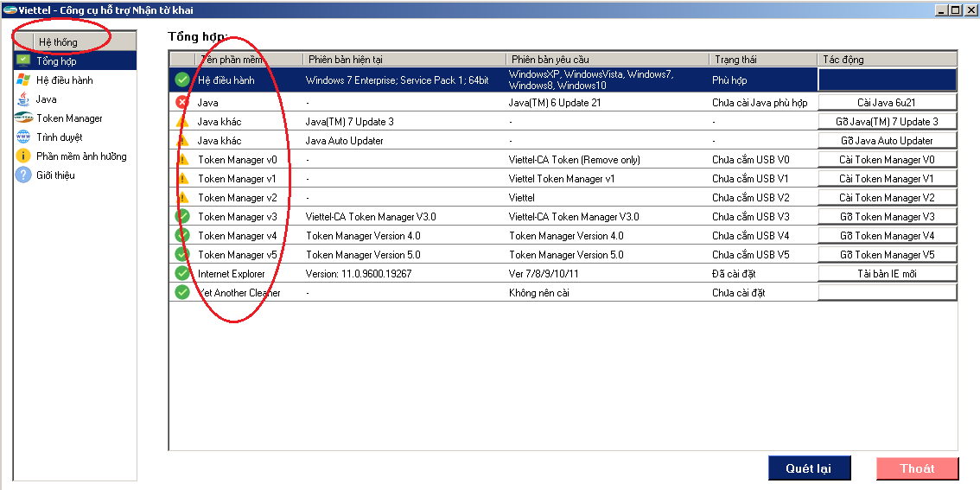
Task: Click green check icon in Hệ điều hành row
Action: coord(181,80)
